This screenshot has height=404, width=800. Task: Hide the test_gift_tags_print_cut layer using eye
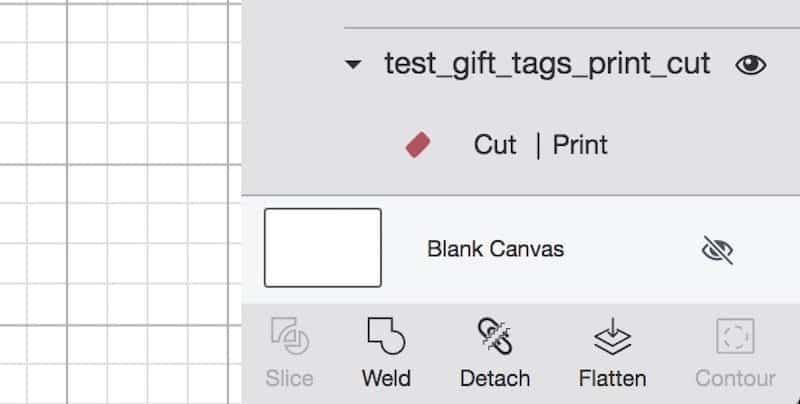(x=751, y=65)
